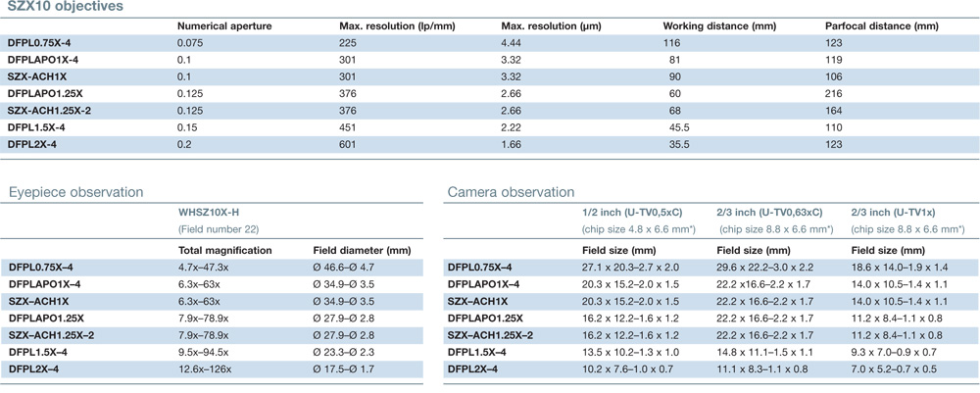
Task: Select working distance value "116"
Action: [671, 43]
